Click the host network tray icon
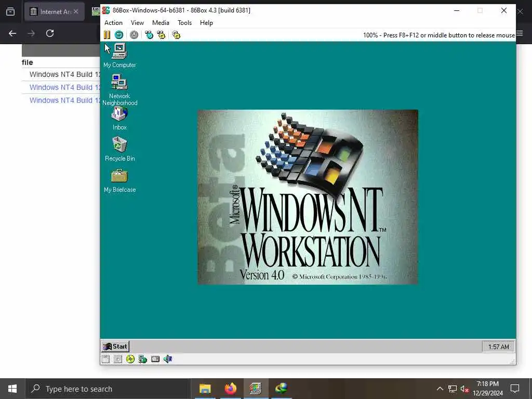This screenshot has height=399, width=532. tap(453, 389)
